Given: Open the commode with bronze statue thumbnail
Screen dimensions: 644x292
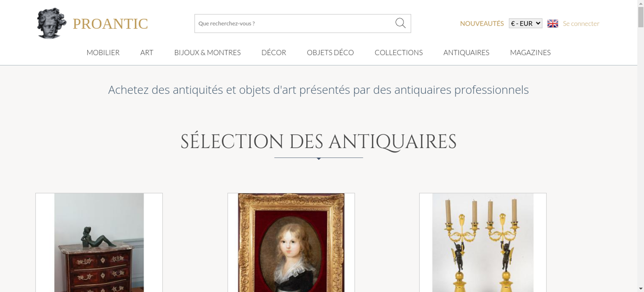Looking at the screenshot, I should 99,242.
